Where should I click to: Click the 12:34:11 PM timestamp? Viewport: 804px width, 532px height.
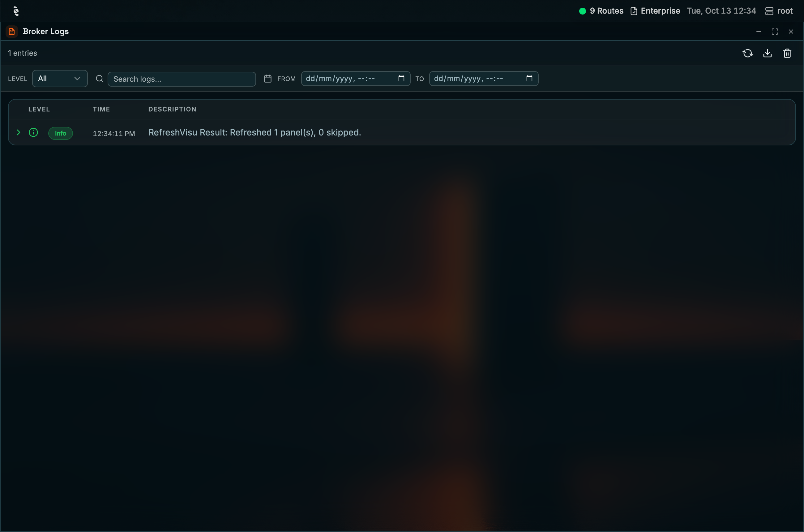[114, 134]
